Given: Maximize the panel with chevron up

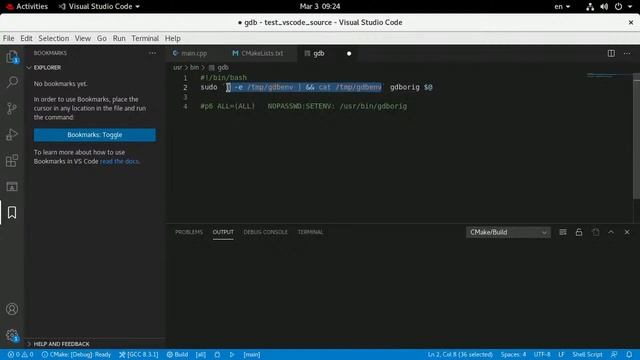Looking at the screenshot, I should click(x=611, y=232).
